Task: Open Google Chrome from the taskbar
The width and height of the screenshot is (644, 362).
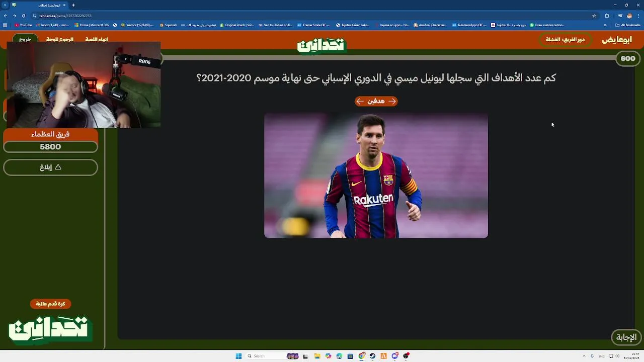Action: [x=362, y=356]
